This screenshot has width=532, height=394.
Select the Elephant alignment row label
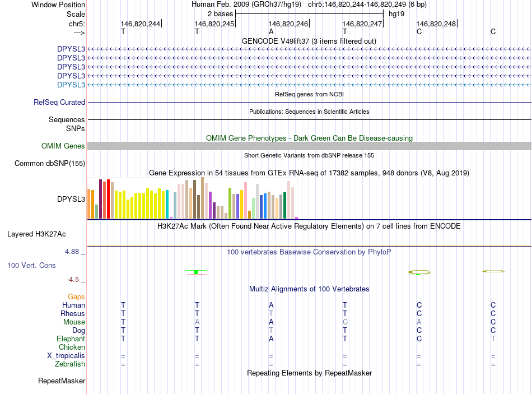click(71, 339)
